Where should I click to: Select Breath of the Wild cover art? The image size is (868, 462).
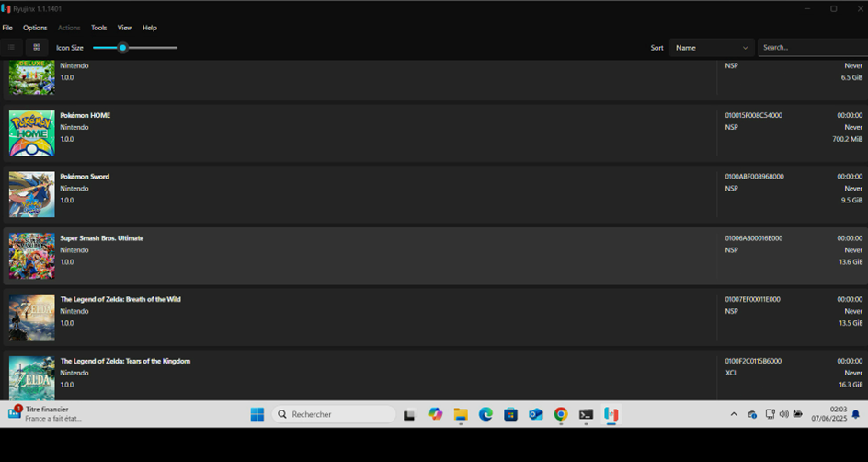tap(31, 317)
